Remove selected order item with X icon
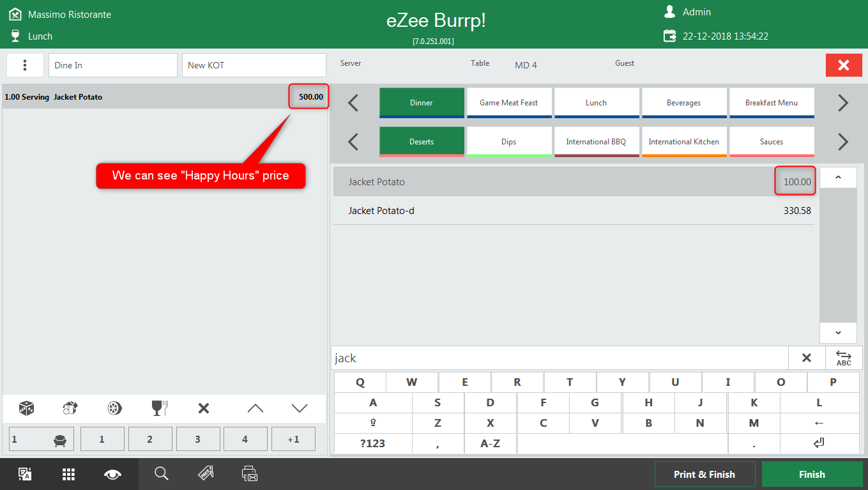Image resolution: width=868 pixels, height=490 pixels. pos(204,408)
